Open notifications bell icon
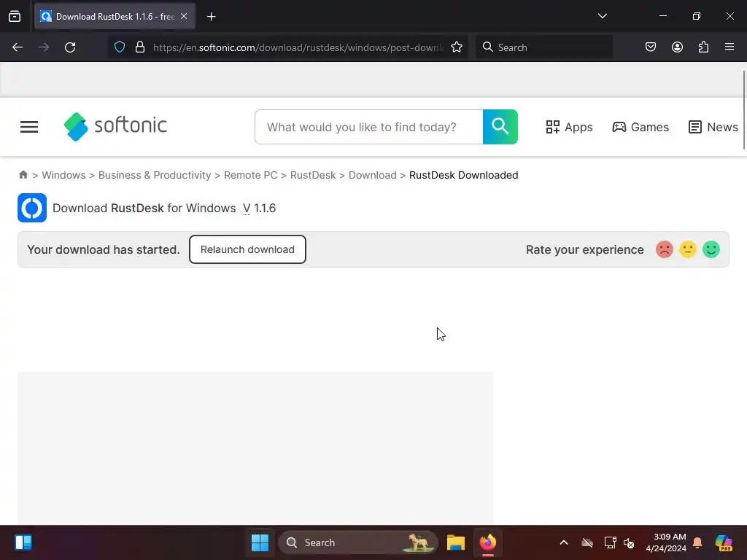747x560 pixels. [697, 542]
